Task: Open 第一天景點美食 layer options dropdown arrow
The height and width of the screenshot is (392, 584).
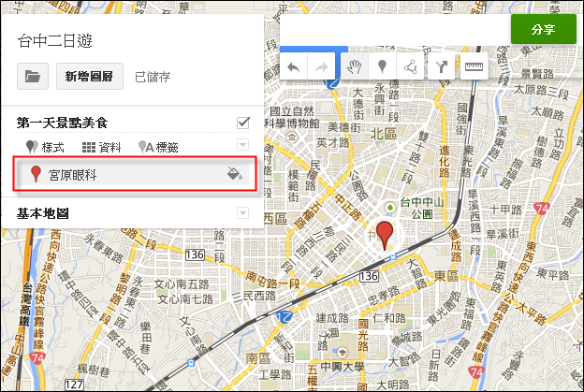Action: (x=242, y=144)
